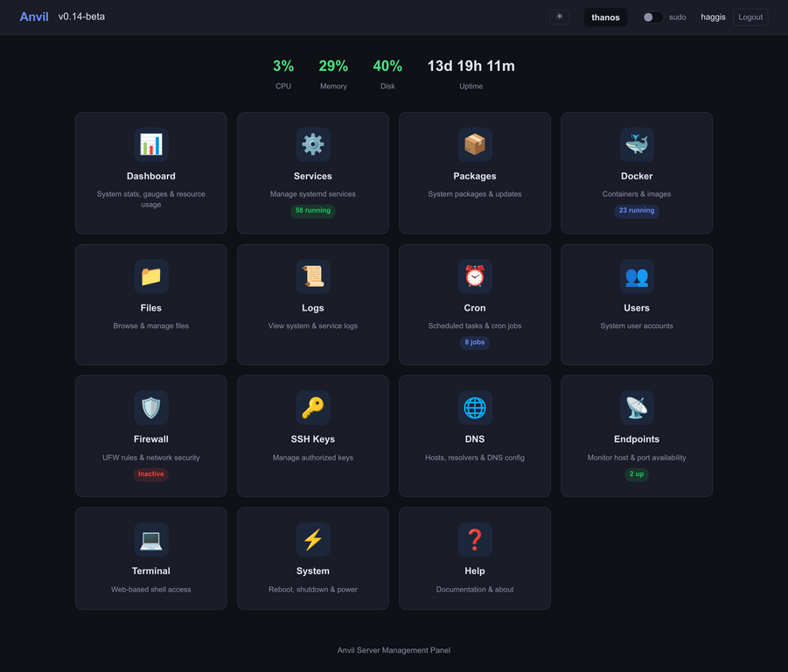The image size is (788, 672).
Task: Open the DNS globe icon
Action: [x=474, y=408]
